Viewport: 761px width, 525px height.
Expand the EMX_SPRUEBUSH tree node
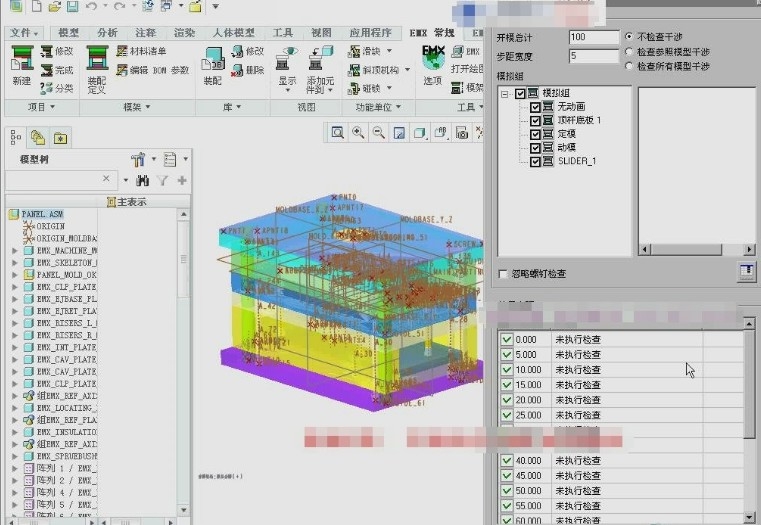15,456
